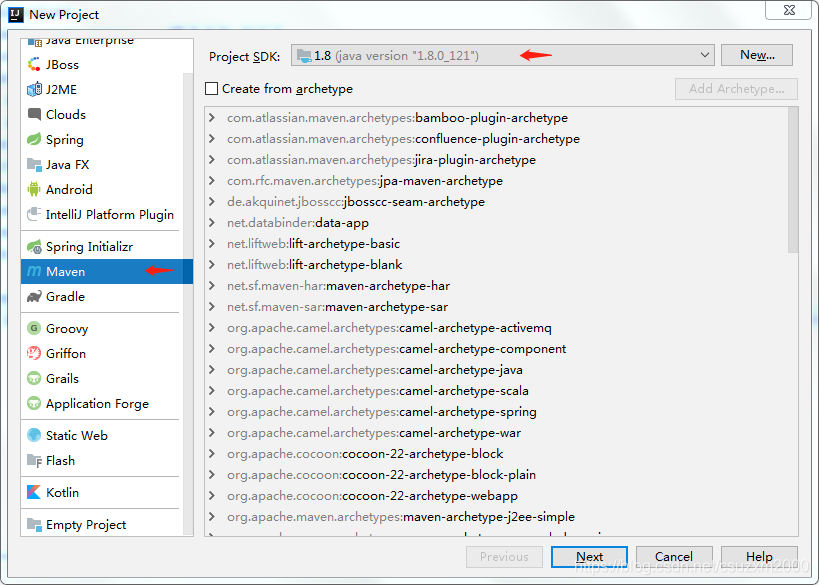
Task: Expand maven-archetype-har entry
Action: (x=212, y=286)
